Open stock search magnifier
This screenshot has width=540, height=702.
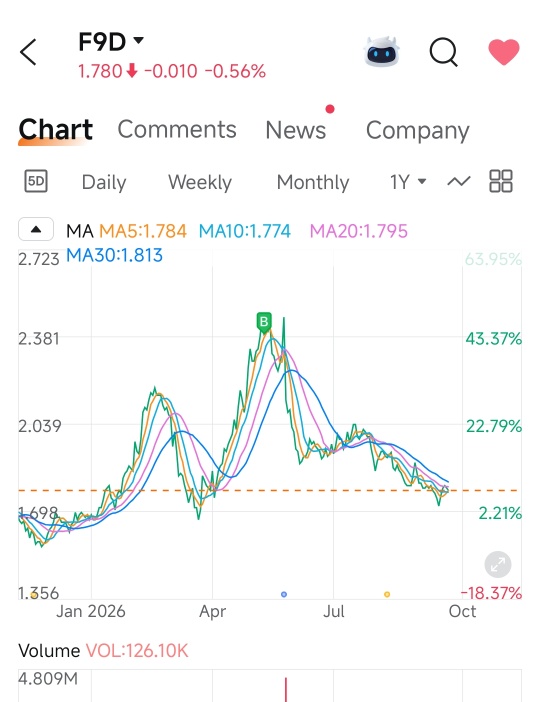click(x=443, y=52)
